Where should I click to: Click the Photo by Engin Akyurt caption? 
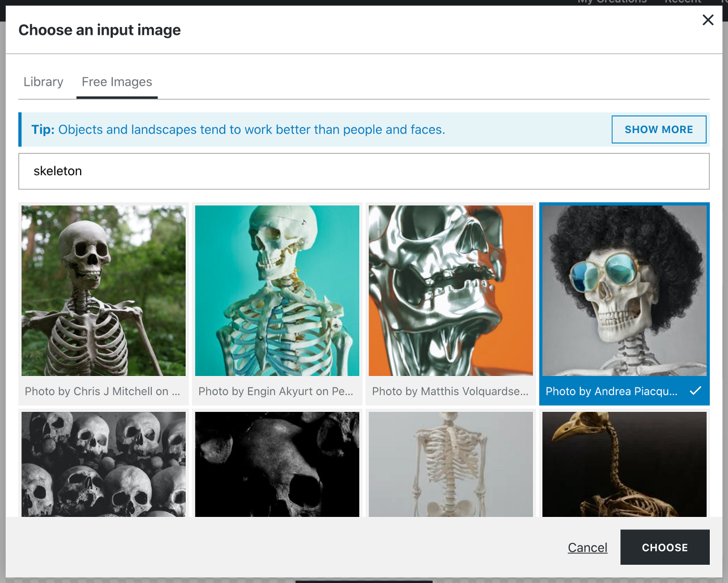pos(276,392)
